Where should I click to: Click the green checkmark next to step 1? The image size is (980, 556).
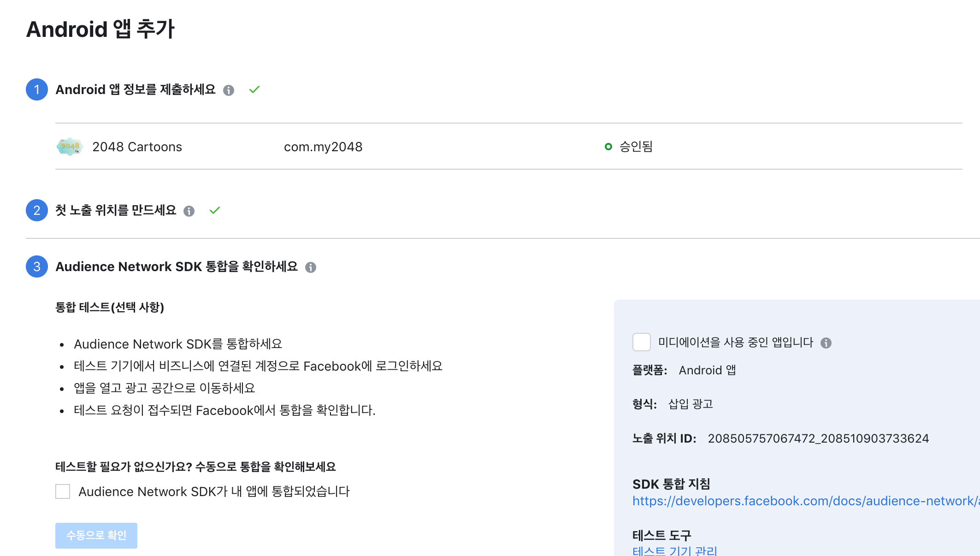pyautogui.click(x=254, y=89)
